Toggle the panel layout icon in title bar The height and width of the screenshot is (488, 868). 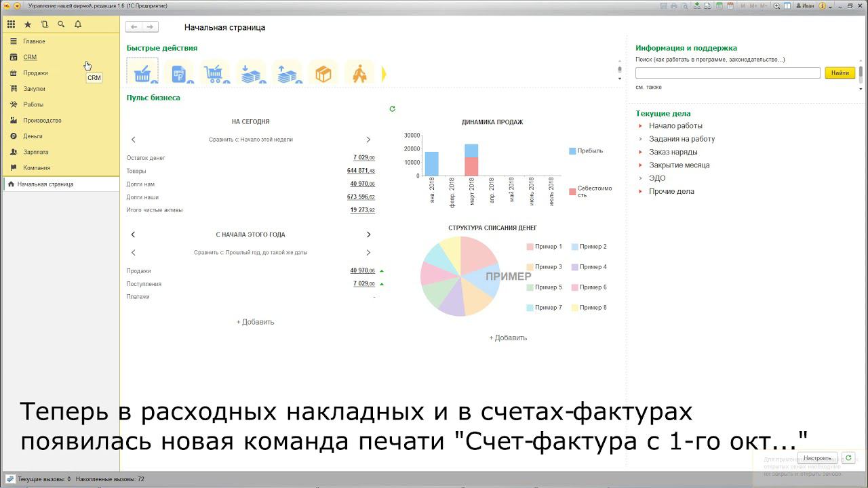click(787, 6)
